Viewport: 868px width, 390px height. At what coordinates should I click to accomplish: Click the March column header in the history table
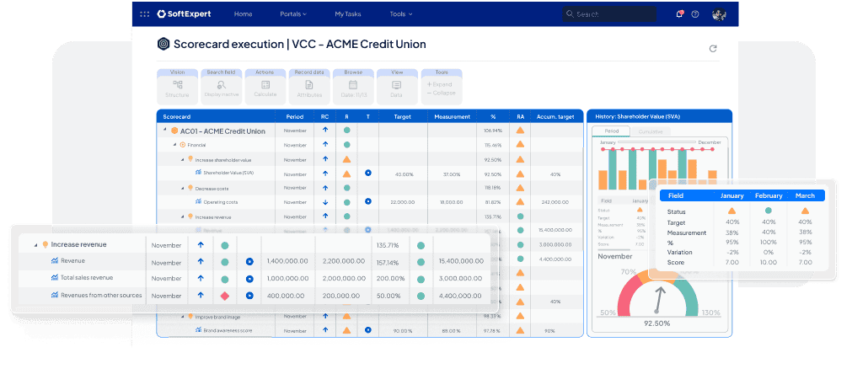(805, 195)
